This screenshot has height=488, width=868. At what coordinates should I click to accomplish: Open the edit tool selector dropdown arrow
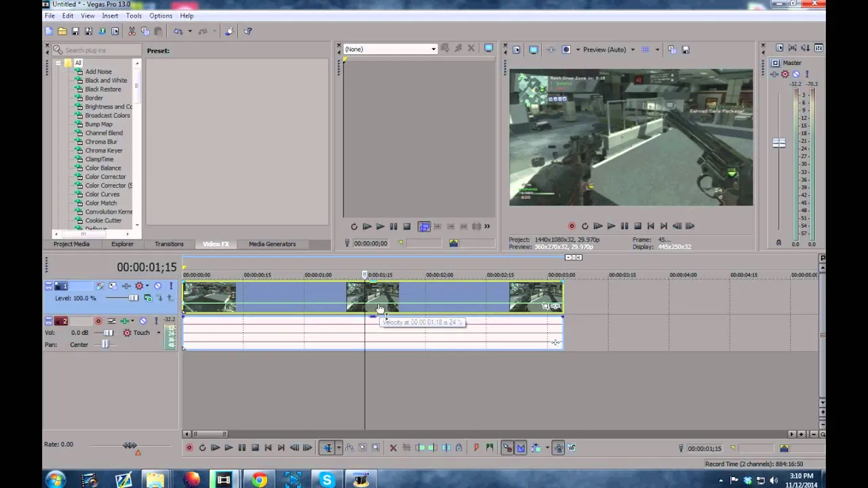(x=338, y=448)
